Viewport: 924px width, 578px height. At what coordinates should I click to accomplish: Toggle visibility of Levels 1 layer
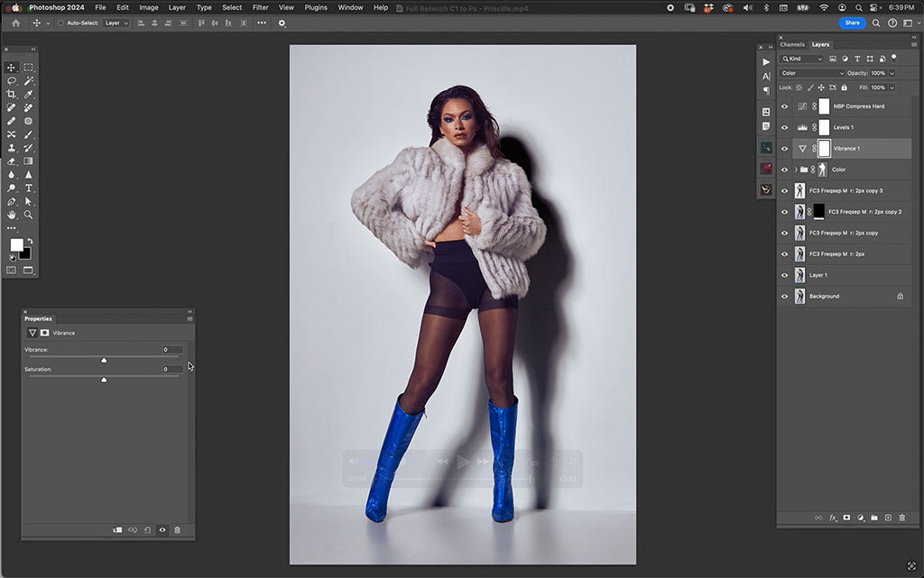tap(784, 127)
